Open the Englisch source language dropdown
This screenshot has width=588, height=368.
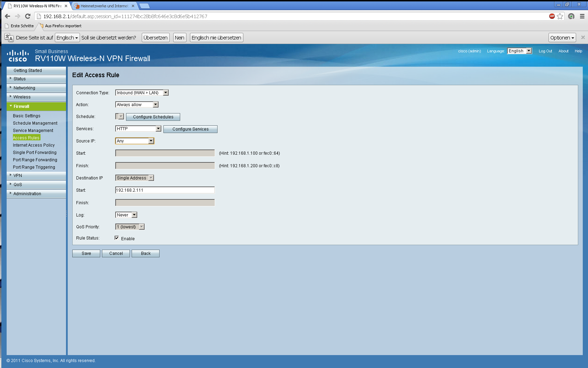pyautogui.click(x=67, y=38)
